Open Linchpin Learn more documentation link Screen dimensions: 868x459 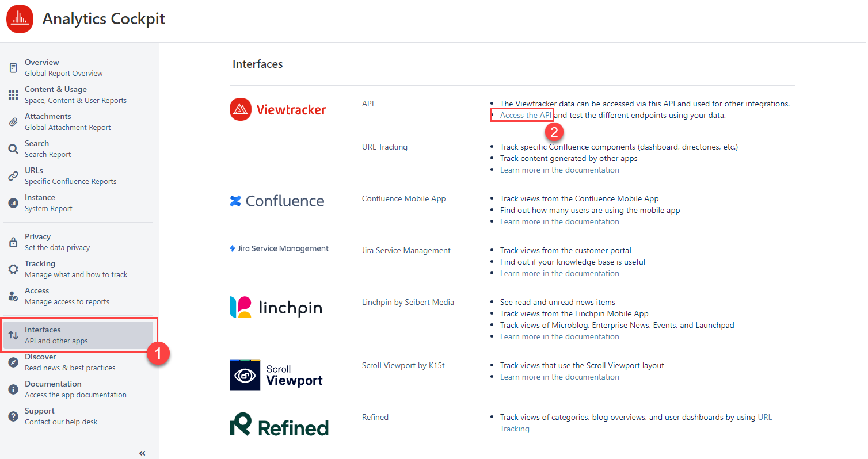coord(559,336)
